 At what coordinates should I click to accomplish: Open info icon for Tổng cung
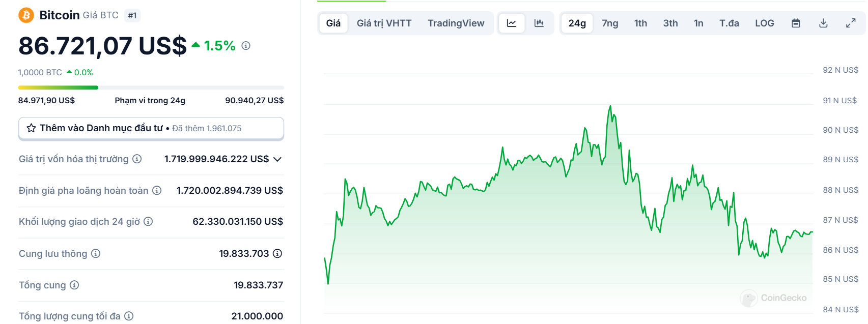pos(74,285)
